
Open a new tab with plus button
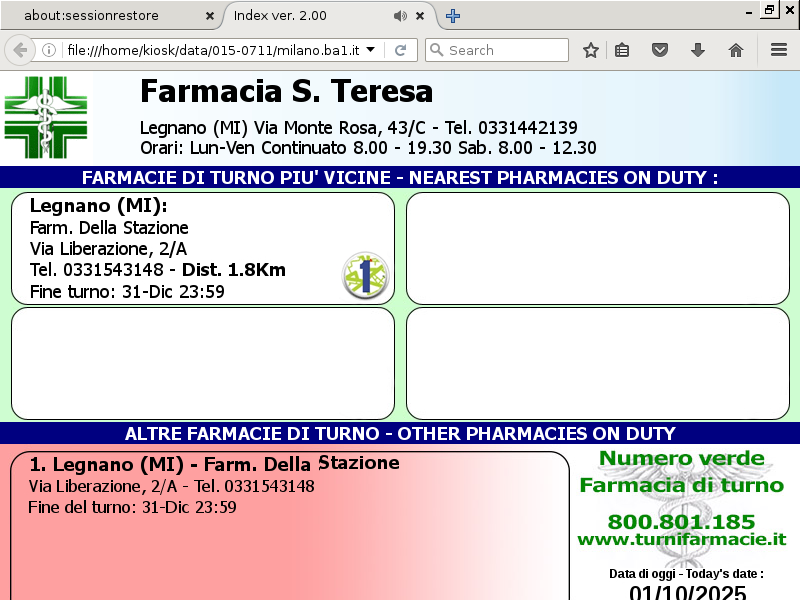pyautogui.click(x=453, y=16)
